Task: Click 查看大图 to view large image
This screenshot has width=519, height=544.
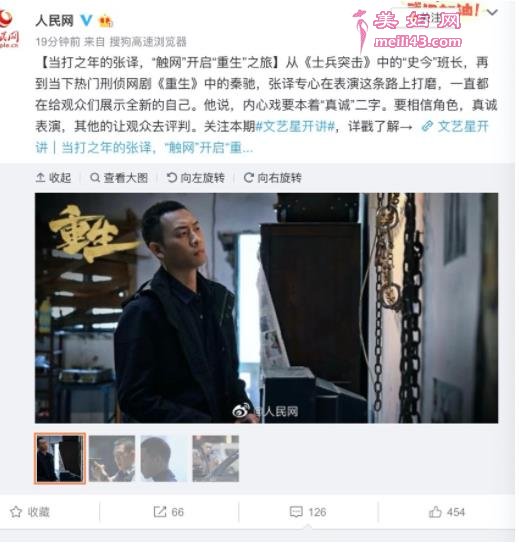Action: pyautogui.click(x=119, y=178)
